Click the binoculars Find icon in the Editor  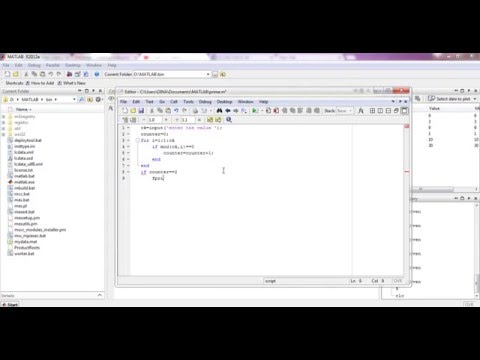pos(219,111)
